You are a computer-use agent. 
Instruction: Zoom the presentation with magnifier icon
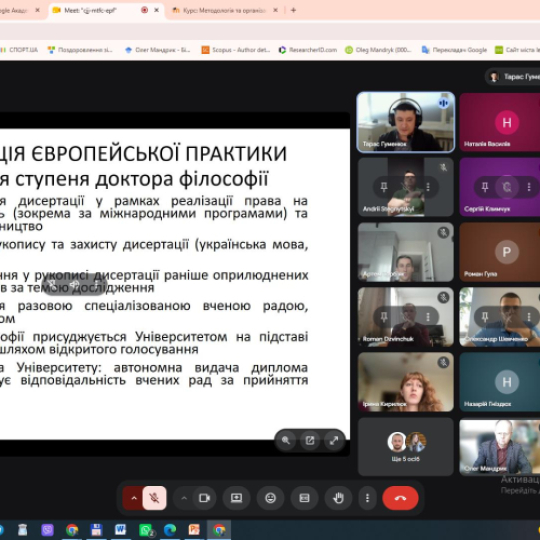pyautogui.click(x=286, y=440)
